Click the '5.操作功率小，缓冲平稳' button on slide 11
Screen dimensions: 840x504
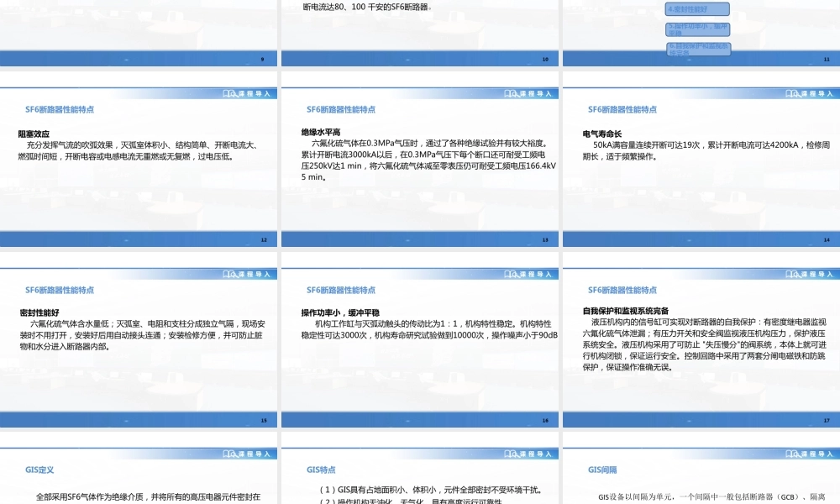(697, 29)
